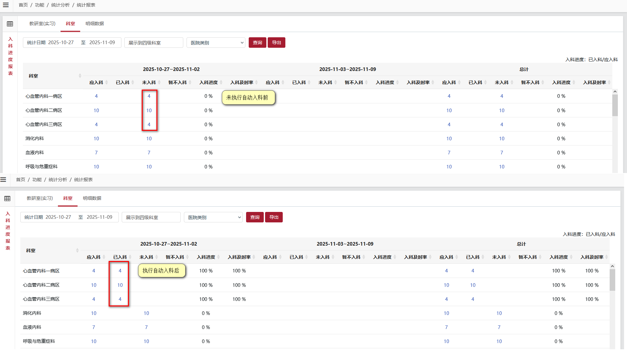This screenshot has height=364, width=627.
Task: Click 血液内科 row name in lower table
Action: point(32,327)
